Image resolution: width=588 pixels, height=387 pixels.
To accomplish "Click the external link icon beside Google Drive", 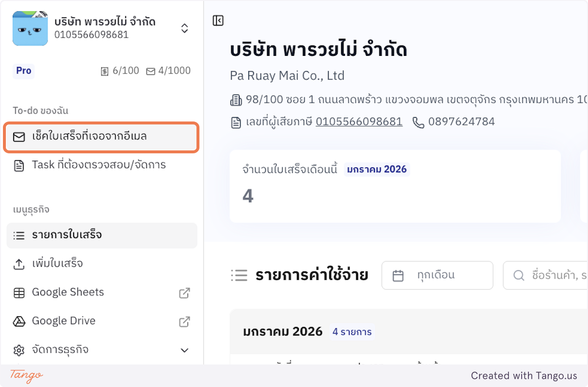I will (x=184, y=321).
